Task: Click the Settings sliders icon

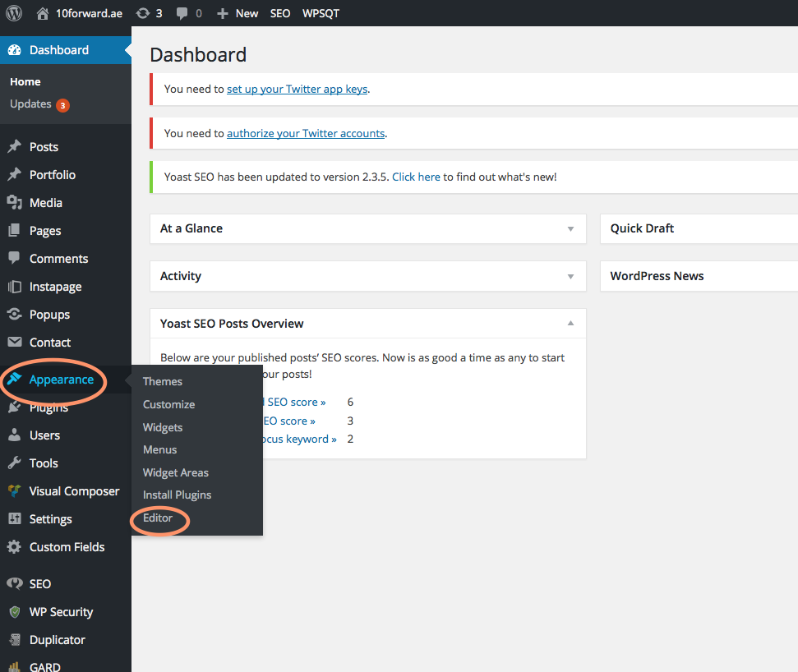Action: pos(14,519)
